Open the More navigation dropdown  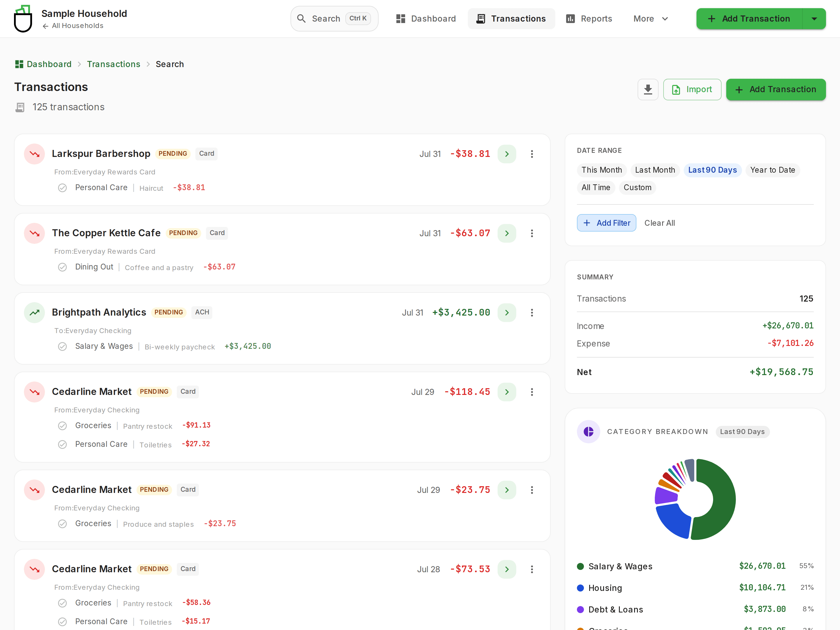tap(650, 19)
